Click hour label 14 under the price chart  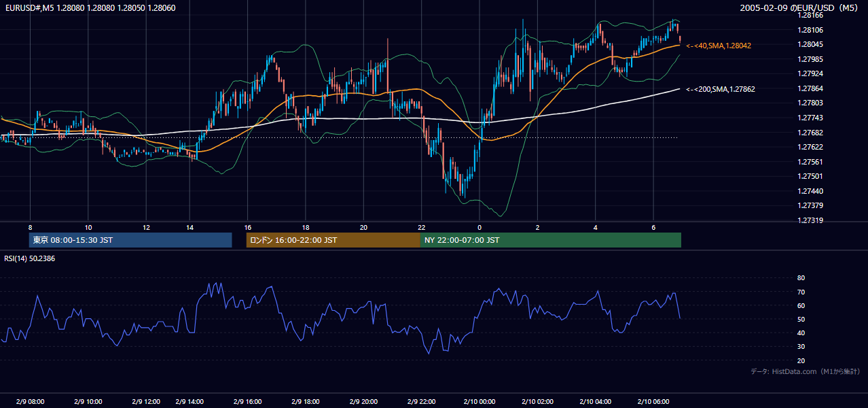(x=189, y=227)
